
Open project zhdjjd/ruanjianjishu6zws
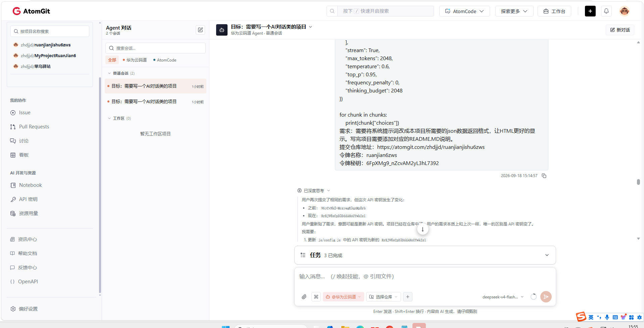pyautogui.click(x=46, y=45)
